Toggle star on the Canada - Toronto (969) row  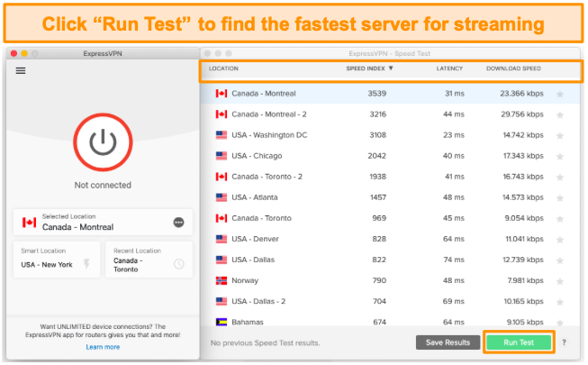pos(560,218)
